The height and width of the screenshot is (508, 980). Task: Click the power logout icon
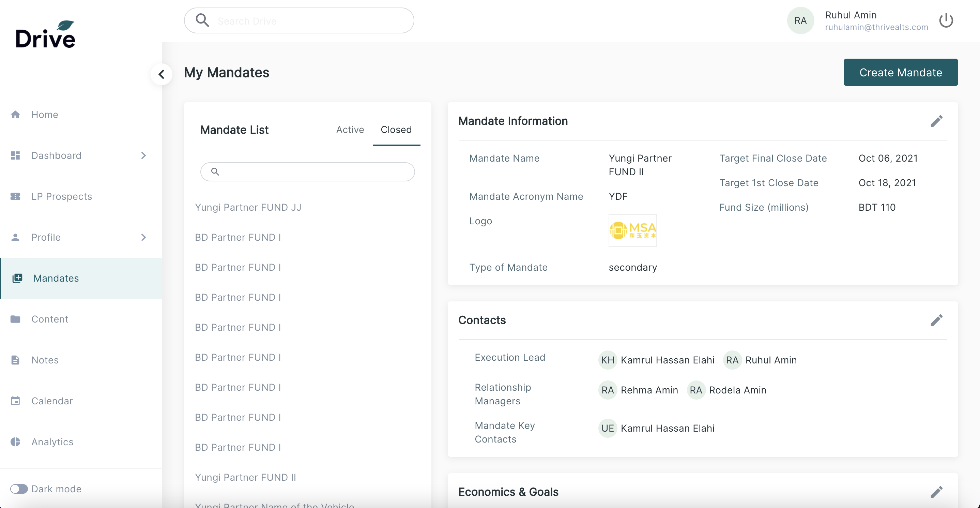coord(946,20)
